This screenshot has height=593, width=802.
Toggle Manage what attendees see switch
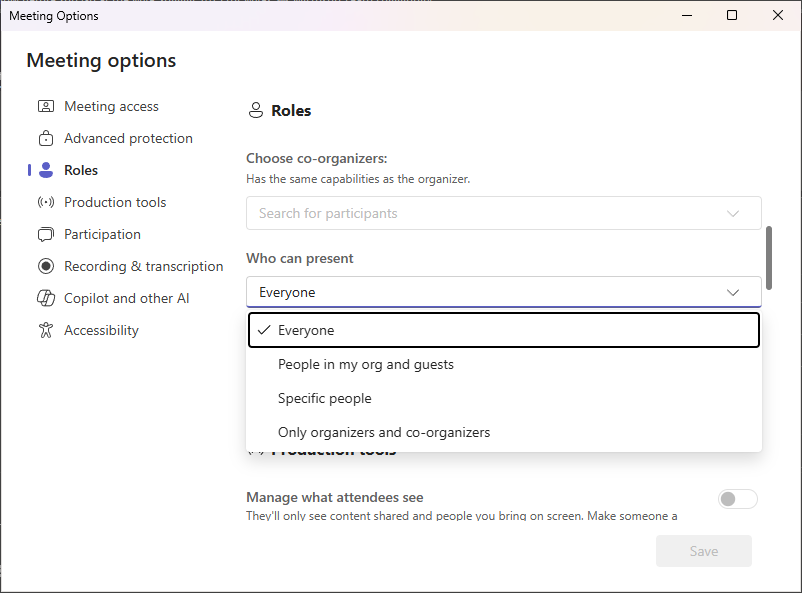pyautogui.click(x=738, y=499)
